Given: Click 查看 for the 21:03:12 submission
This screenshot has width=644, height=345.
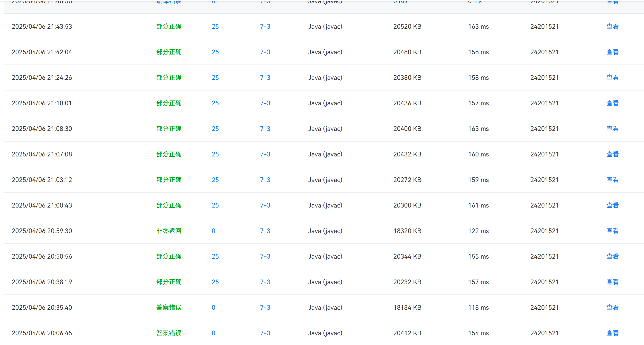Looking at the screenshot, I should point(612,180).
